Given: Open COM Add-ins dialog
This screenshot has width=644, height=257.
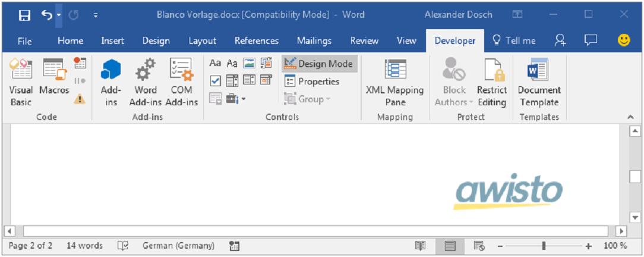Looking at the screenshot, I should pos(182,82).
